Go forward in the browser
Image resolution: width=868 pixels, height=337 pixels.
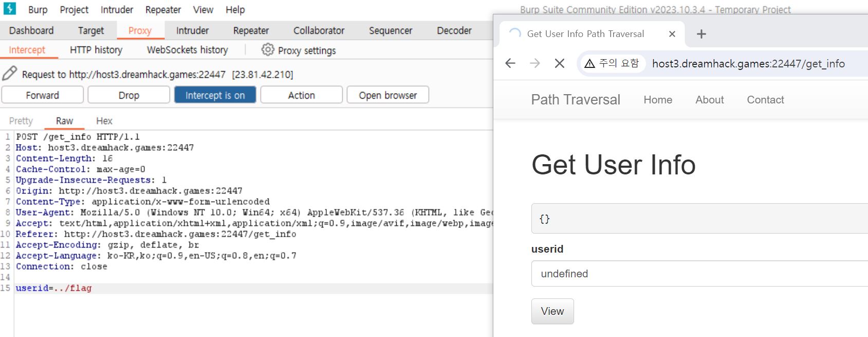coord(535,63)
